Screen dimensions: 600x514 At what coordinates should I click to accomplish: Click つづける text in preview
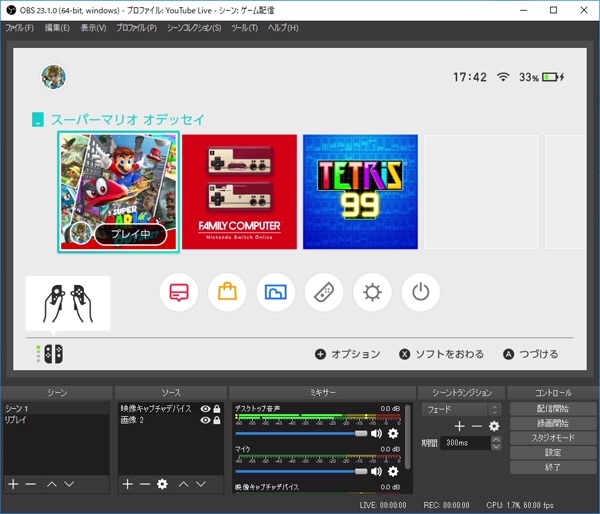539,354
